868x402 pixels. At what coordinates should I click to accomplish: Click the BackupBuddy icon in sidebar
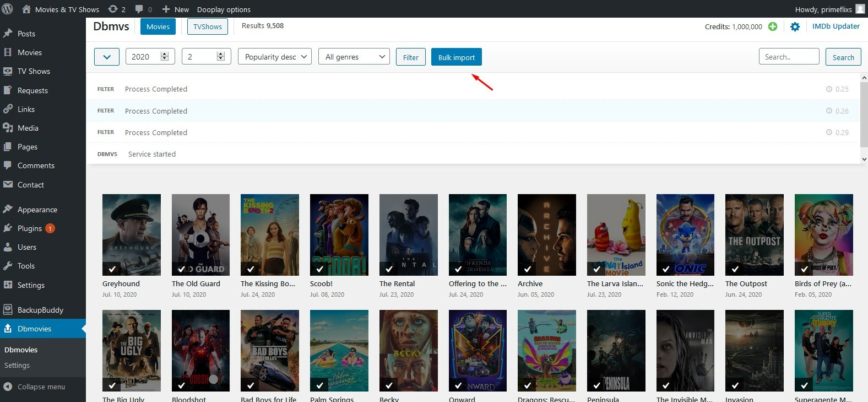click(x=8, y=310)
